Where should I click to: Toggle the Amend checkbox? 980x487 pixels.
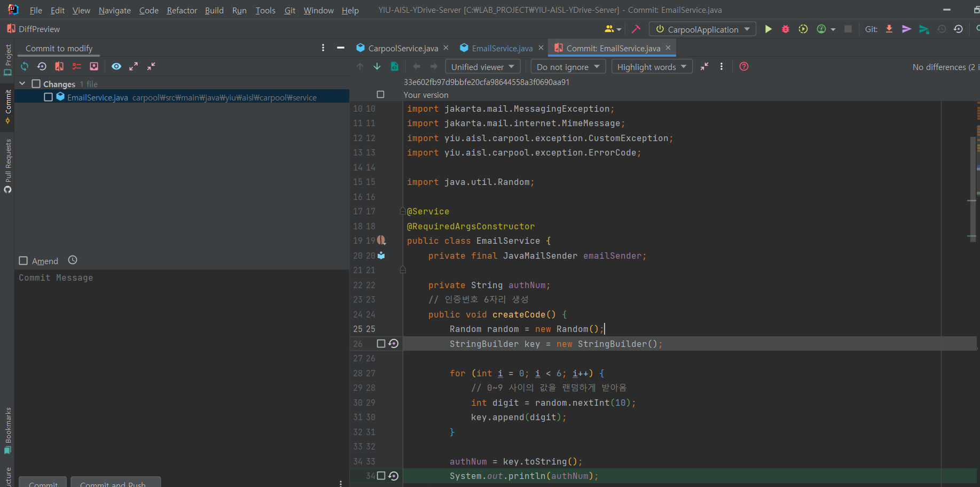[x=23, y=261]
